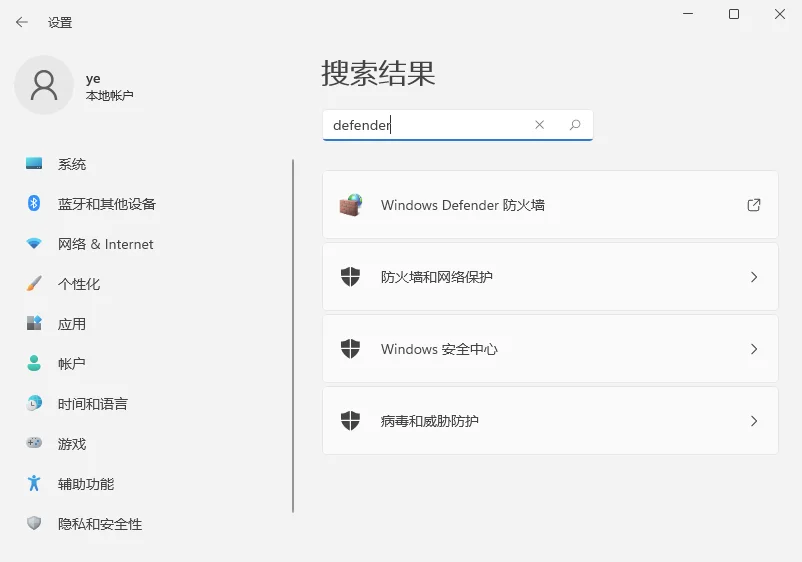Click the shield icon beside 防火墙和网络保护
The image size is (802, 562).
(350, 277)
